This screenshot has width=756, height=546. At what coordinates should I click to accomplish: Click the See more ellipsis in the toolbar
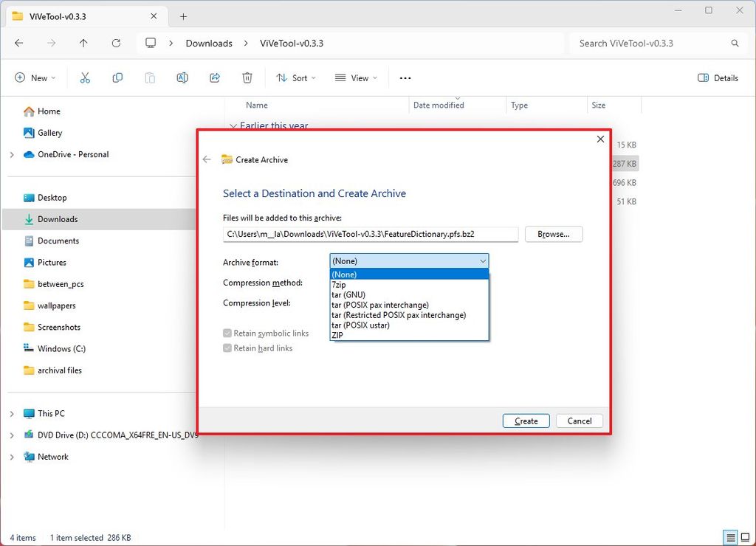[405, 77]
